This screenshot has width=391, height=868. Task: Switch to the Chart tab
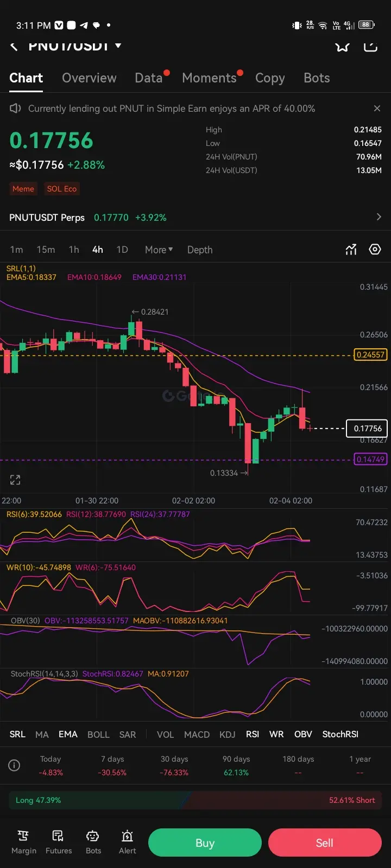point(26,78)
